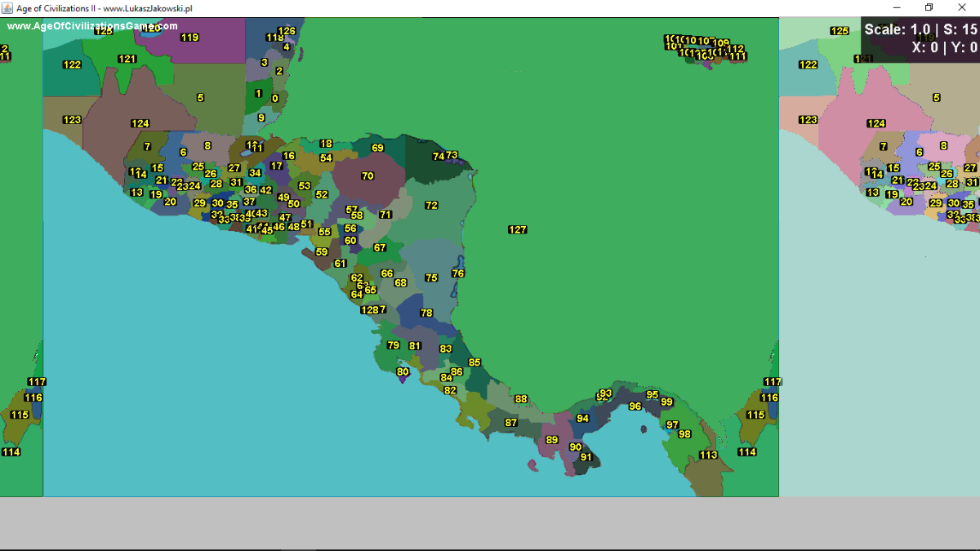The height and width of the screenshot is (551, 980).
Task: Select province label 68
Action: pos(400,282)
